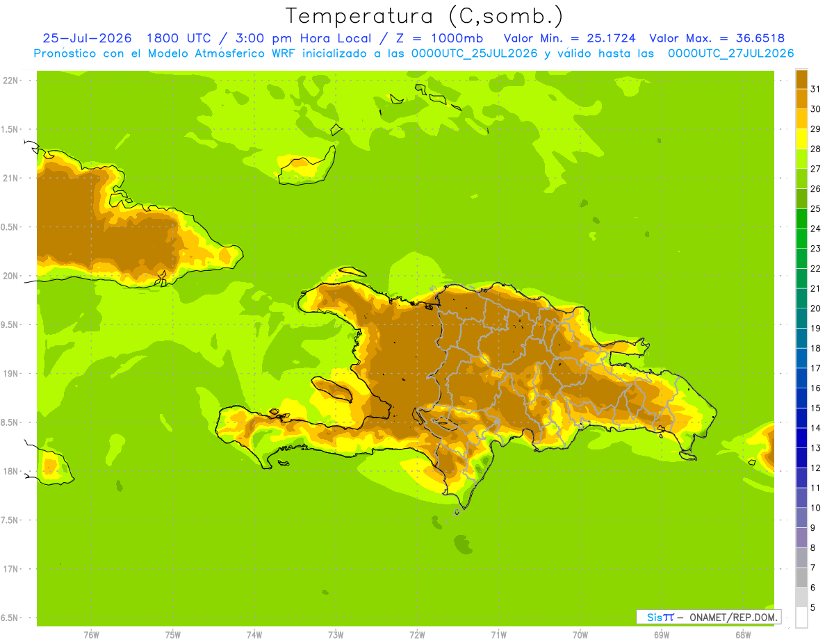Click the 73W longitude axis label
834x644 pixels.
coord(336,635)
